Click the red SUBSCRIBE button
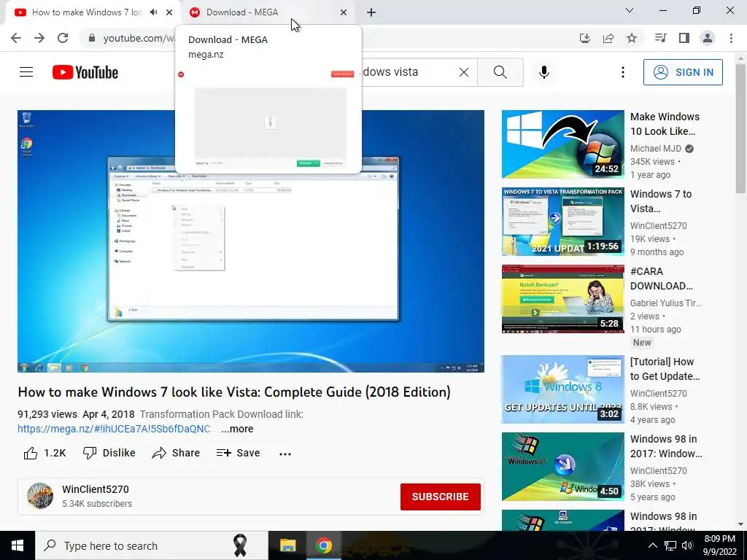747x560 pixels. (440, 497)
